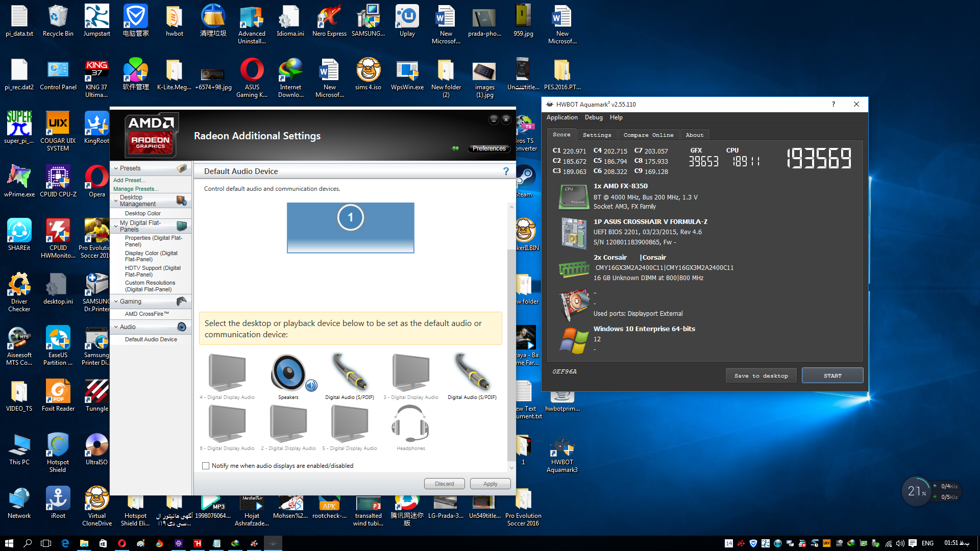Viewport: 980px width, 551px height.
Task: Open Desktop Color settings
Action: click(x=142, y=213)
